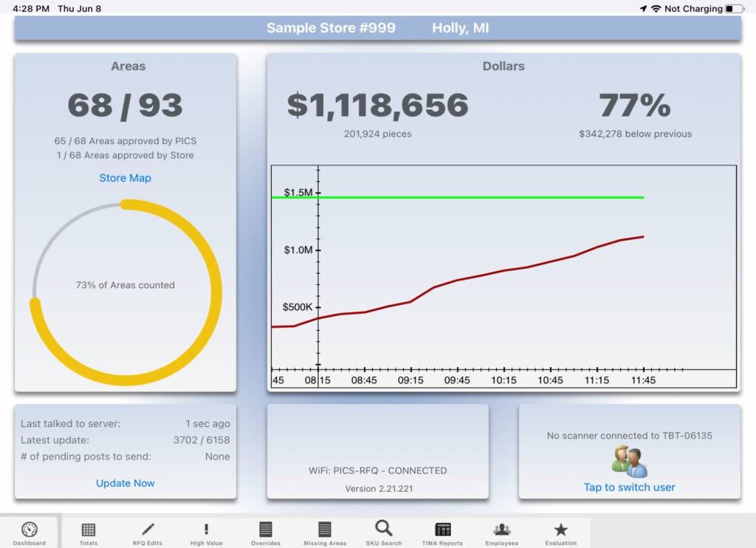Tap Update Now to sync with server
Screen dimensions: 756x548
pyautogui.click(x=125, y=483)
